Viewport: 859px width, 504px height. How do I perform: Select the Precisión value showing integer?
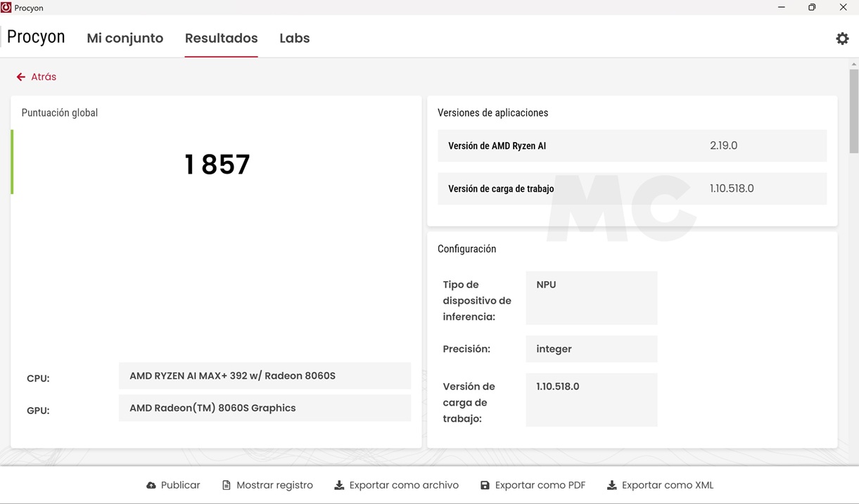[591, 349]
